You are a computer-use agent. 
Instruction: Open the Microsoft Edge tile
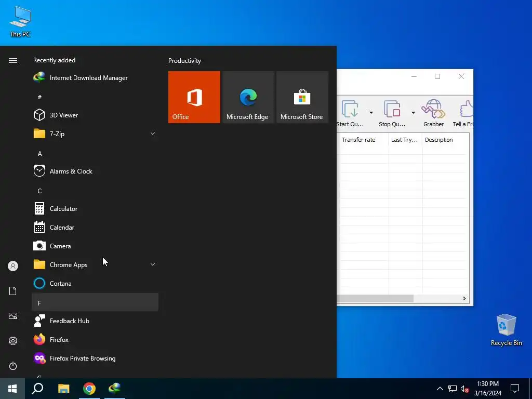248,97
